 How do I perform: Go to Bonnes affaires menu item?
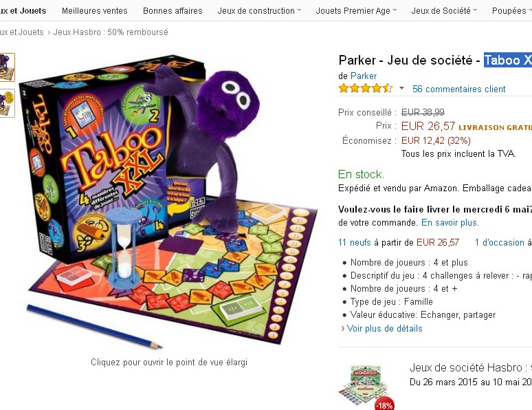pos(173,11)
